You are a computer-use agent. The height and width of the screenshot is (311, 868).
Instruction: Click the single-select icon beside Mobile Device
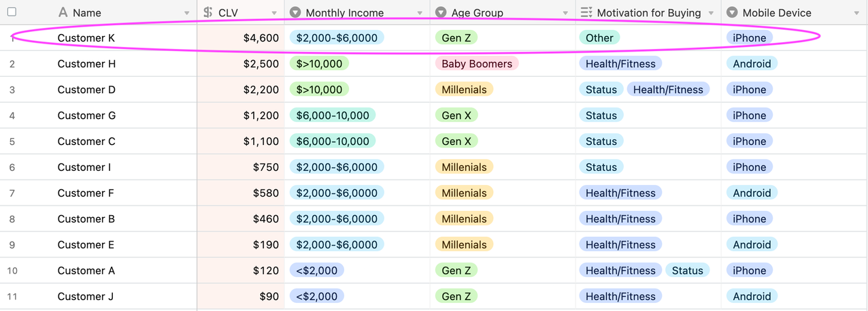[732, 13]
